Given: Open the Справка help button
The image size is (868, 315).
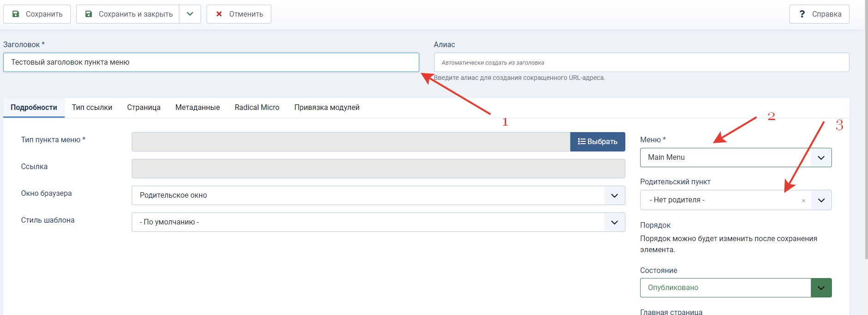Looking at the screenshot, I should [819, 14].
